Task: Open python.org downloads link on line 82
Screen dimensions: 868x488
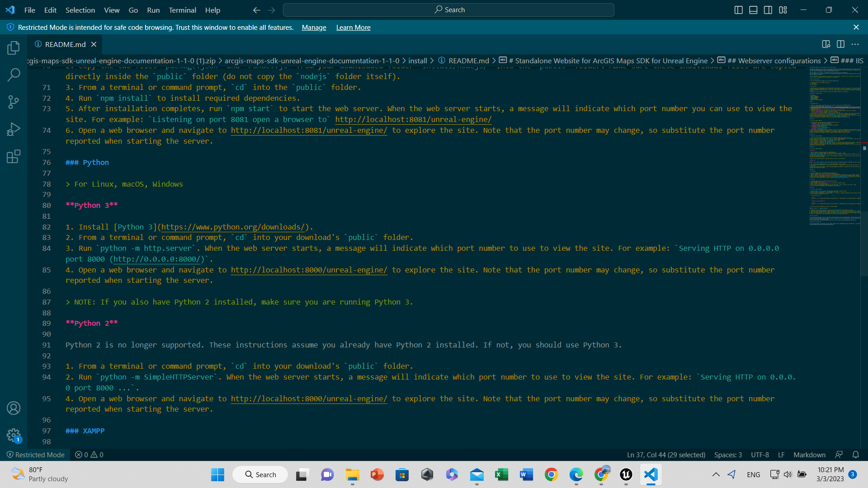Action: pos(233,227)
